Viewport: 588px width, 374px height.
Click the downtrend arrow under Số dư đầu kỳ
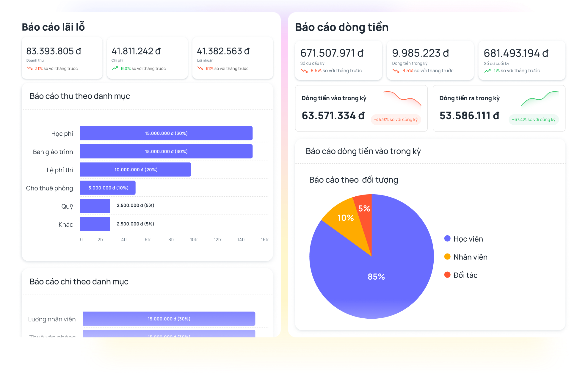tap(304, 71)
